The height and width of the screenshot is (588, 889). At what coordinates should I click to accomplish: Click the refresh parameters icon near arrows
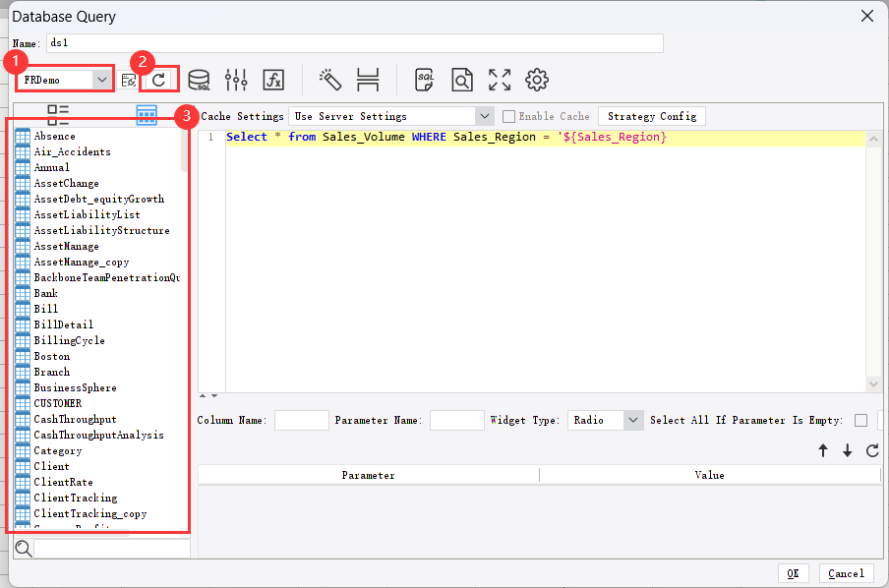872,450
